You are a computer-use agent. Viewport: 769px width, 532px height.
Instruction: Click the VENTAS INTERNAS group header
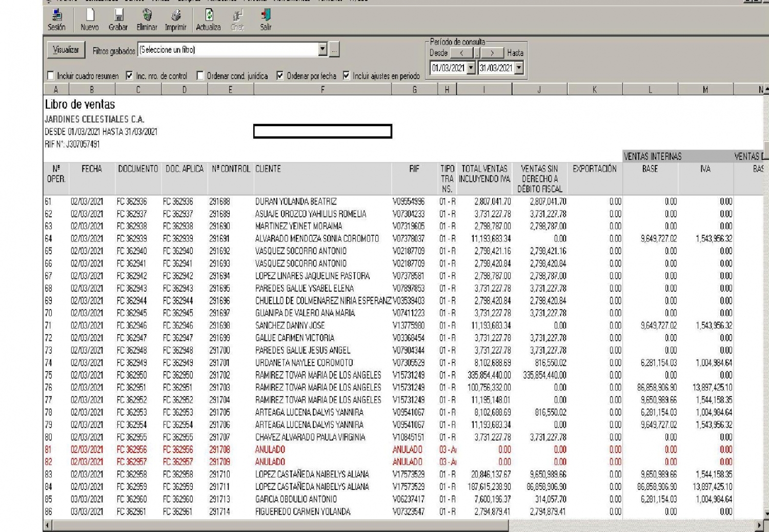pos(652,156)
